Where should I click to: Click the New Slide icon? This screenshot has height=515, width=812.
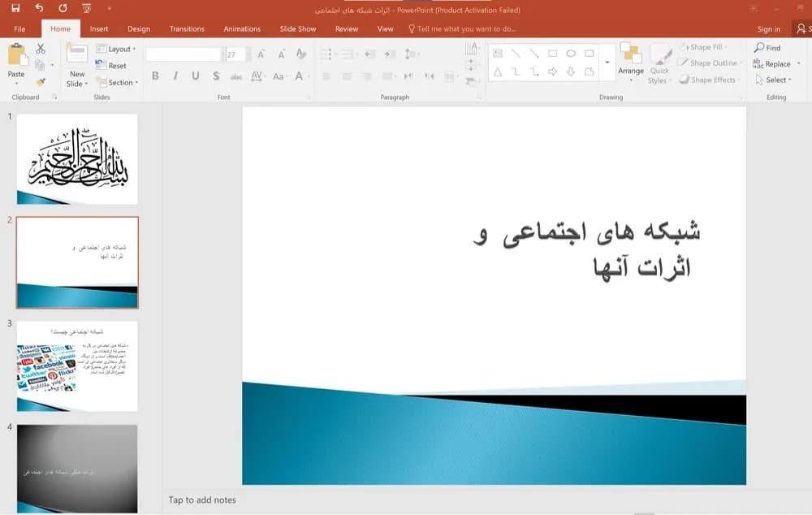(x=77, y=54)
